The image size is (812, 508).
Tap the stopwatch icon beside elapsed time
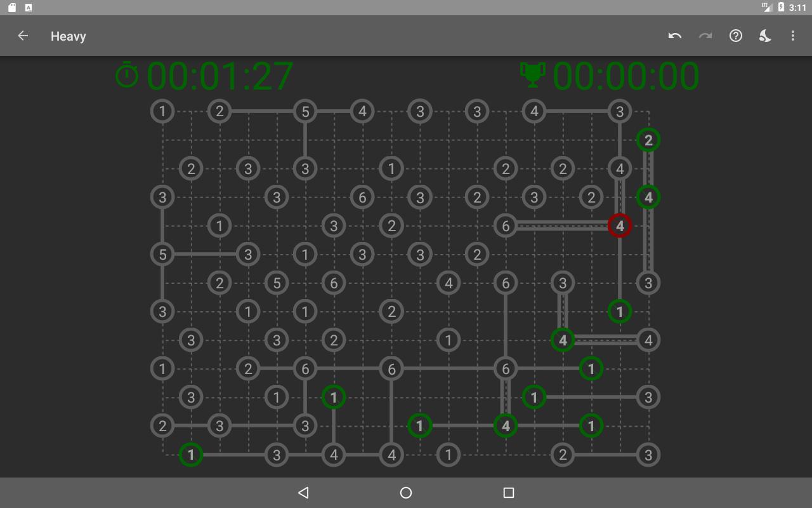(127, 75)
